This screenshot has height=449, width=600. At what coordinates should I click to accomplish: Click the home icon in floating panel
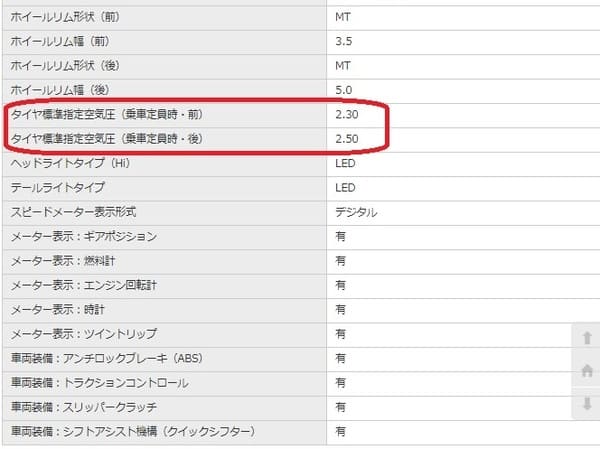click(587, 371)
